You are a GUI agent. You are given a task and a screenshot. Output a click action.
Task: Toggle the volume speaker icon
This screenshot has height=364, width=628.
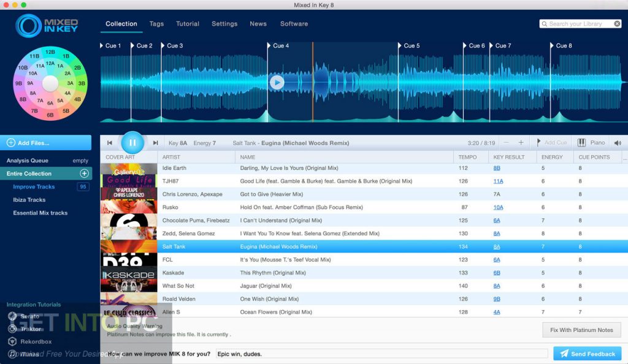tap(618, 143)
